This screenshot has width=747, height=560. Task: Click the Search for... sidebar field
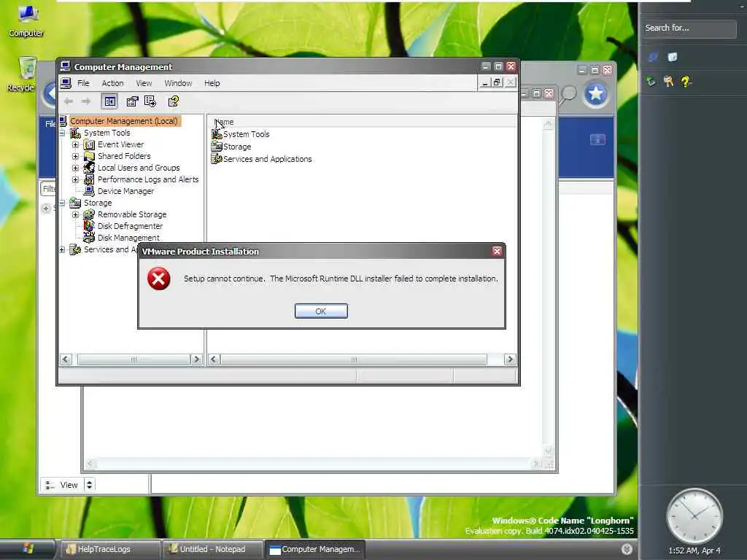click(x=689, y=28)
